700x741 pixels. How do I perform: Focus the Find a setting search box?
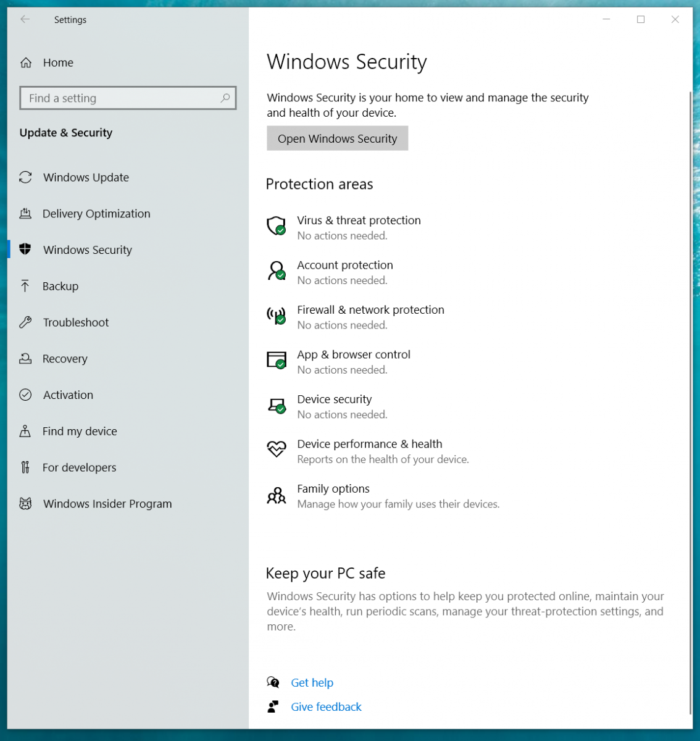(x=128, y=98)
